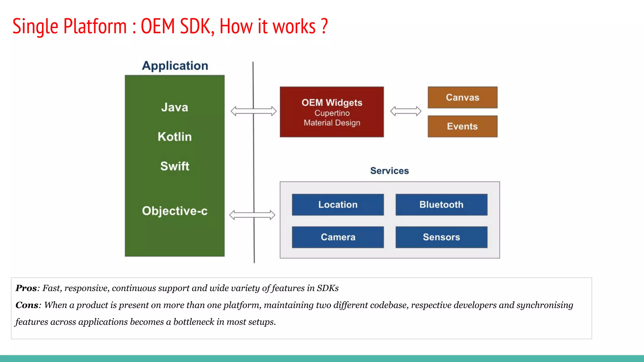644x362 pixels.
Task: Select the red OEM Widgets box
Action: pos(332,112)
